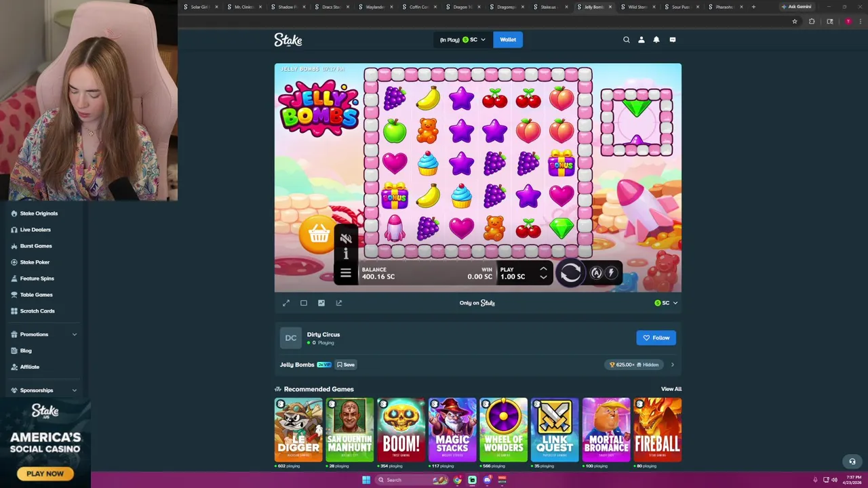Image resolution: width=868 pixels, height=488 pixels.
Task: Open Burst Games in sidebar
Action: tap(36, 246)
